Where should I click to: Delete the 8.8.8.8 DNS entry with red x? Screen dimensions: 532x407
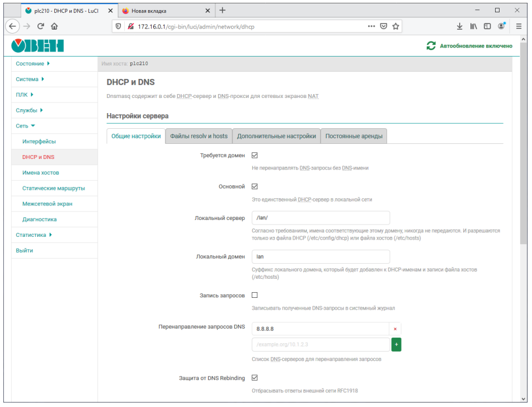click(x=395, y=329)
